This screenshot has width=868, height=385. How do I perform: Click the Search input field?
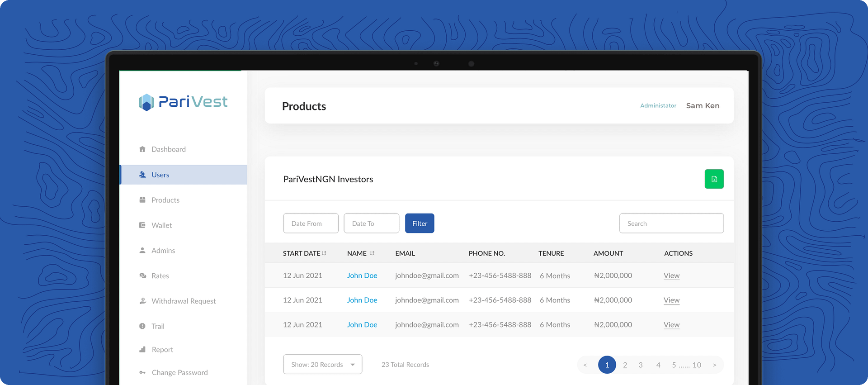click(671, 223)
